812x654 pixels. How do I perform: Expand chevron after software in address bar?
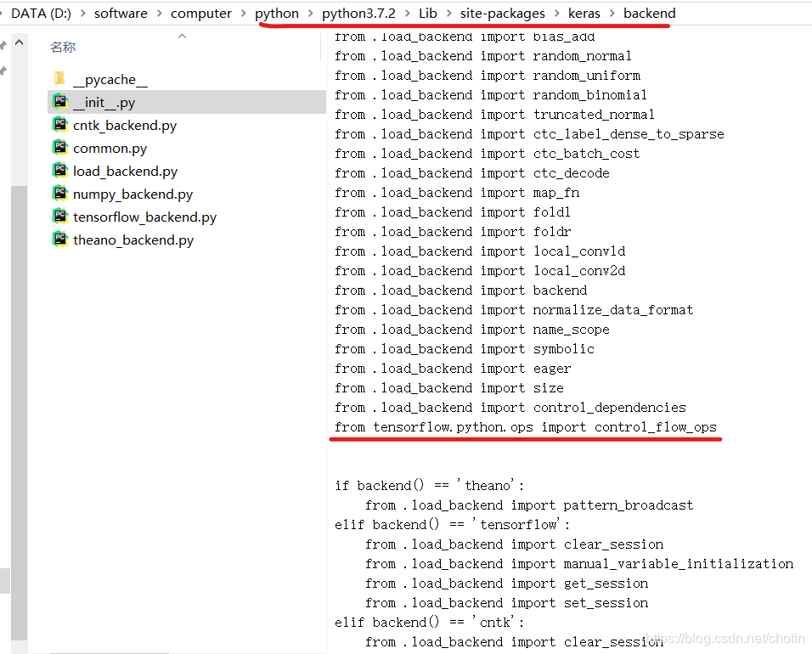[160, 14]
